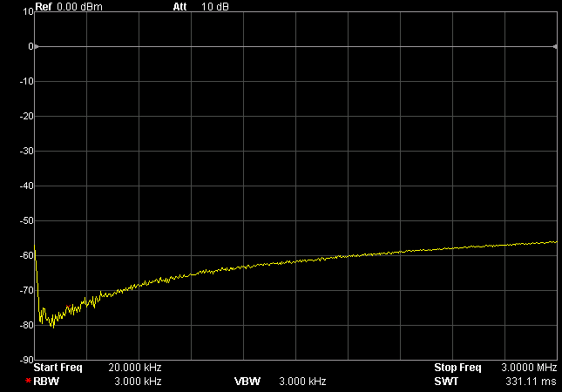Click the -10 axis label
The width and height of the screenshot is (562, 392).
click(x=26, y=81)
